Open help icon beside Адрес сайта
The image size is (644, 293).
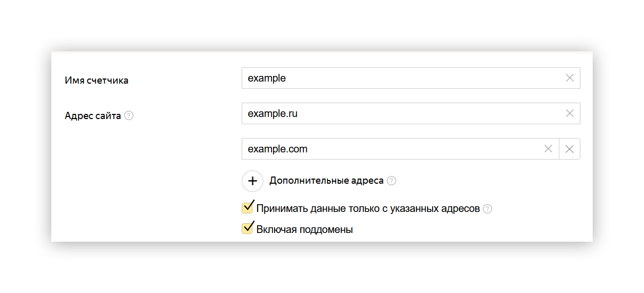point(129,116)
